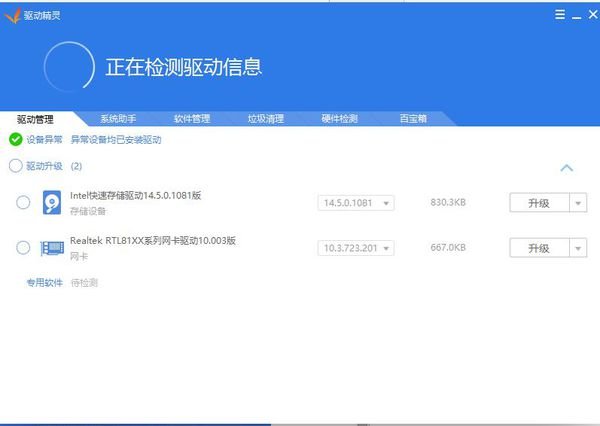Open arrow next to Realtek 升级 button
Image resolution: width=600 pixels, height=426 pixels.
point(578,248)
